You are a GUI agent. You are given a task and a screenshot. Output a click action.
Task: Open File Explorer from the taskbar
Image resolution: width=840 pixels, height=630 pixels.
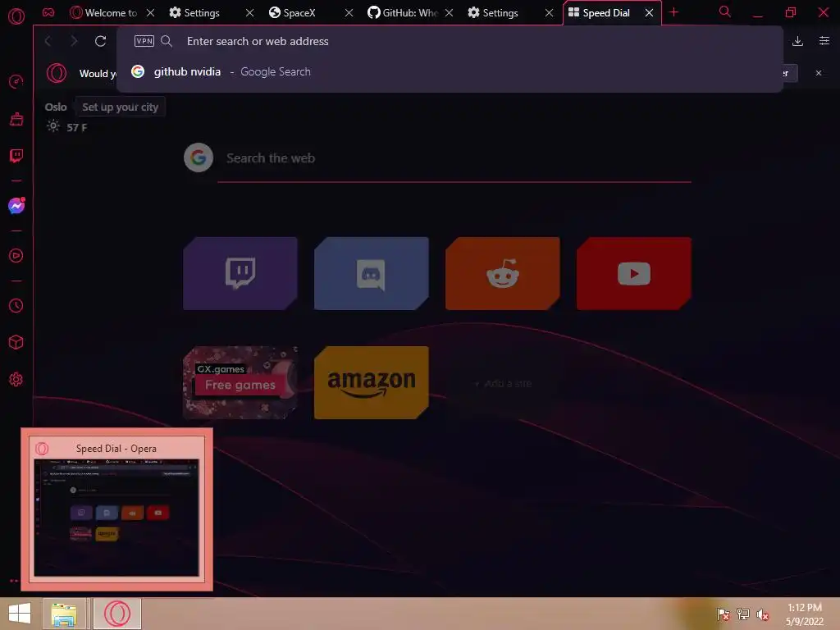click(x=64, y=614)
